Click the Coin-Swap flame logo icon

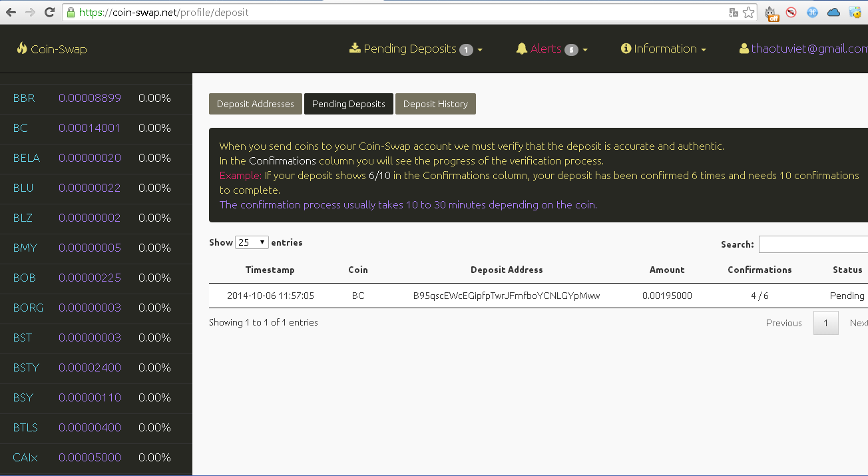22,48
